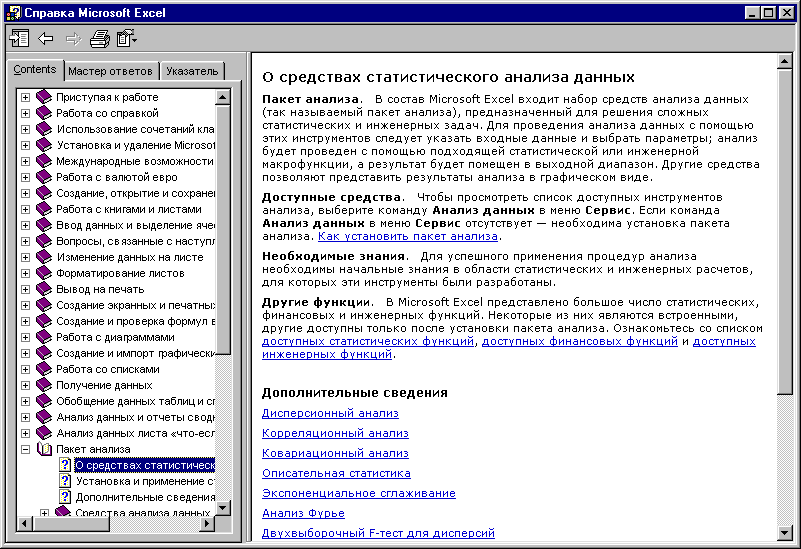801x549 pixels.
Task: Open link Описательная статистика
Action: pos(336,473)
